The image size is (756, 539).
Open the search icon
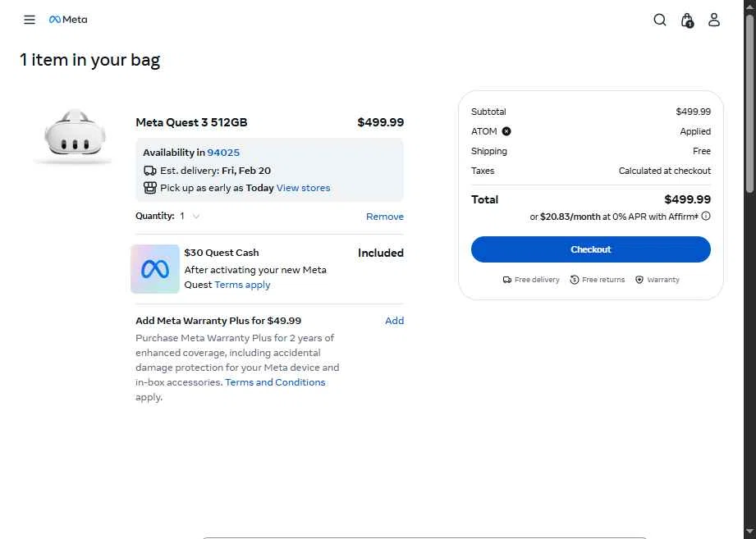point(660,20)
